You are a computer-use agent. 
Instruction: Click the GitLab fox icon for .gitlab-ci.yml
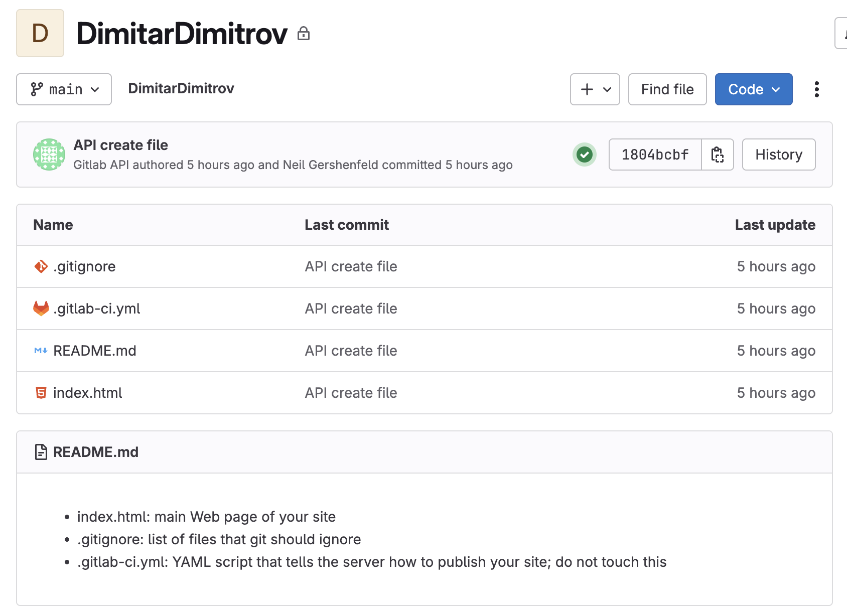(x=41, y=309)
